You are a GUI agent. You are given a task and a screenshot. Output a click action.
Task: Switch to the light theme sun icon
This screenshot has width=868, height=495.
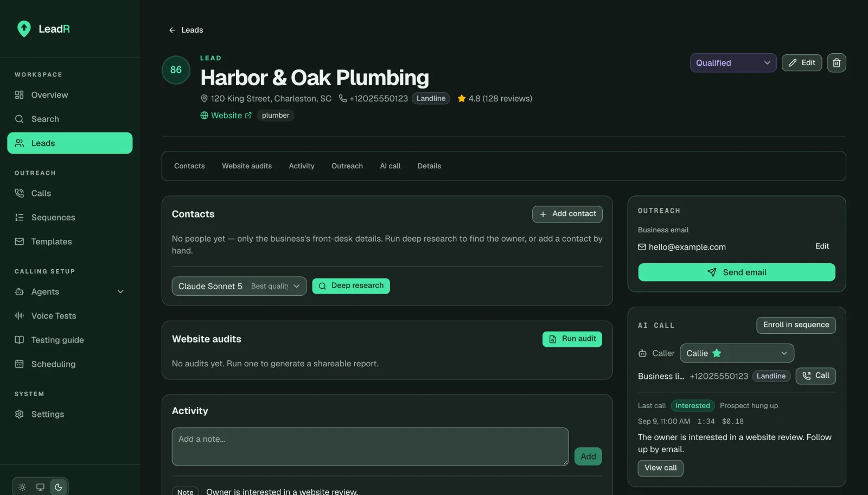click(x=22, y=487)
